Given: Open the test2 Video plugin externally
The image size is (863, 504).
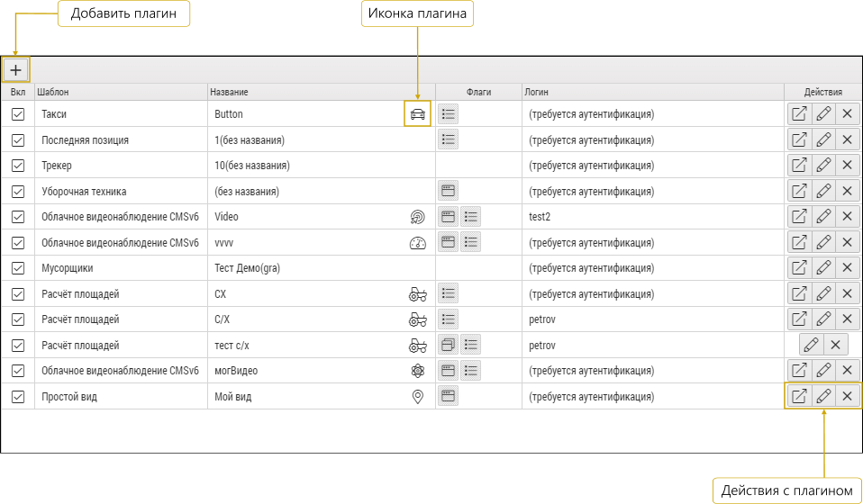Looking at the screenshot, I should click(x=799, y=217).
